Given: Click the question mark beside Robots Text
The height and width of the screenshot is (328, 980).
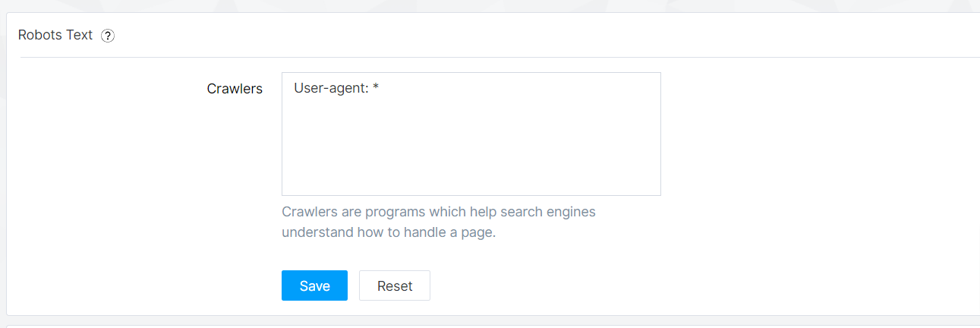Looking at the screenshot, I should point(108,36).
